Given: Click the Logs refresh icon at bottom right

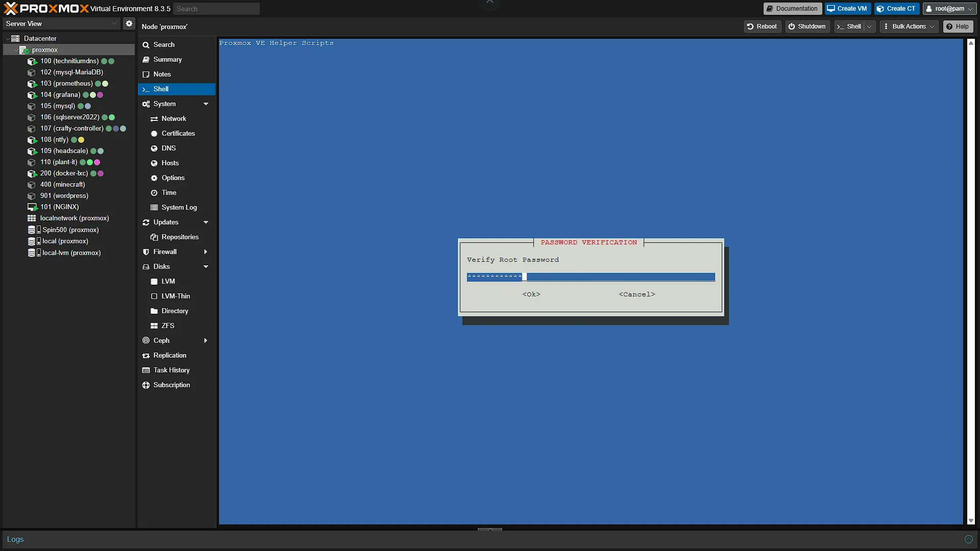Looking at the screenshot, I should (x=969, y=539).
